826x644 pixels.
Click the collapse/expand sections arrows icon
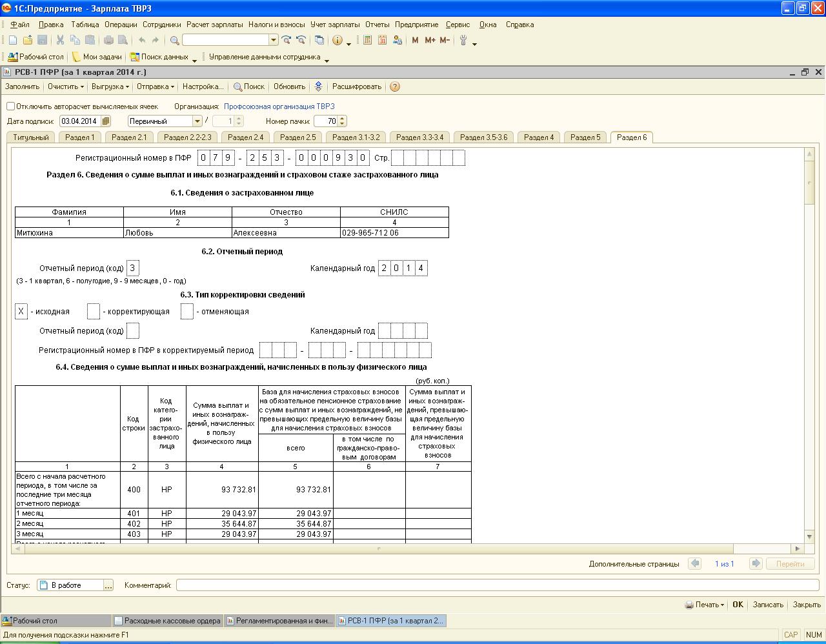point(318,86)
